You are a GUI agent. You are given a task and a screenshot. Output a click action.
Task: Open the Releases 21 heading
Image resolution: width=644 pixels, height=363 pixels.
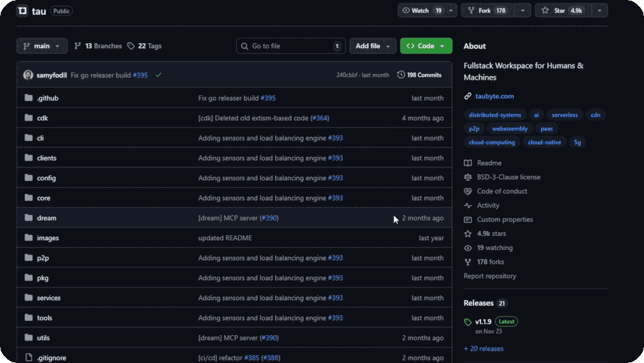pyautogui.click(x=485, y=303)
